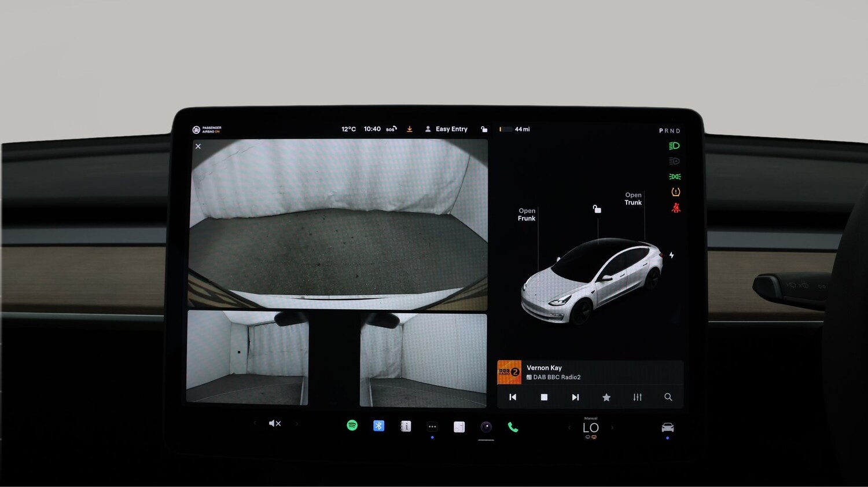Close the camera view with the X
Viewport: 868px width, 487px height.
coord(198,146)
